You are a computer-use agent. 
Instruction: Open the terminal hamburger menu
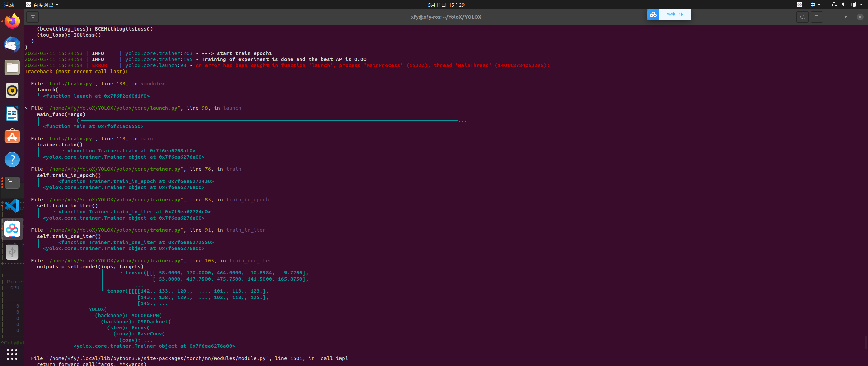817,17
